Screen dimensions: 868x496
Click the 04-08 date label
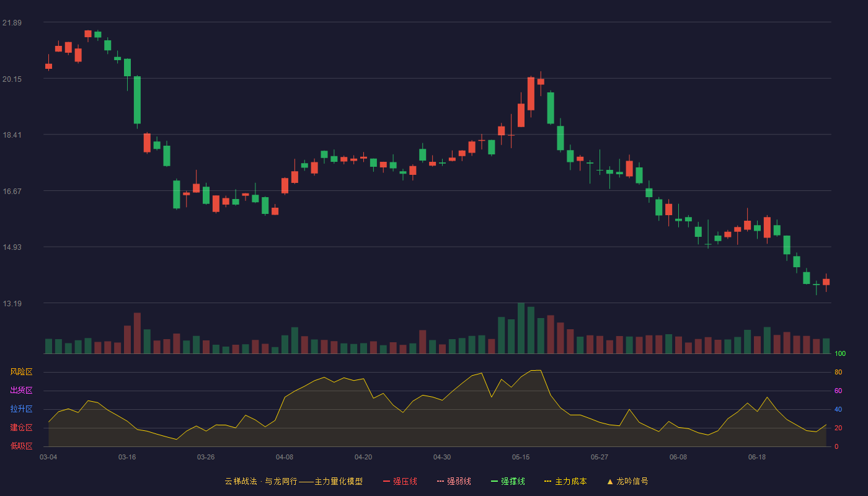285,457
